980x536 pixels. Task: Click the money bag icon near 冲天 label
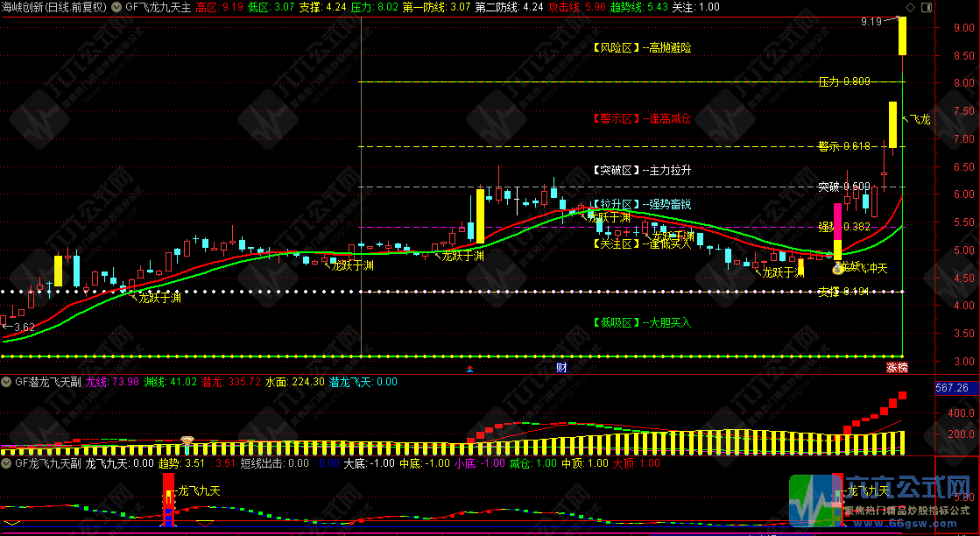(837, 271)
